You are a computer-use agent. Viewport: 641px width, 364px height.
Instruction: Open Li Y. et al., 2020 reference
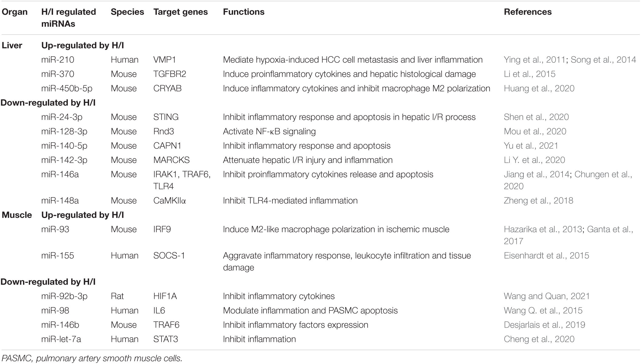534,160
